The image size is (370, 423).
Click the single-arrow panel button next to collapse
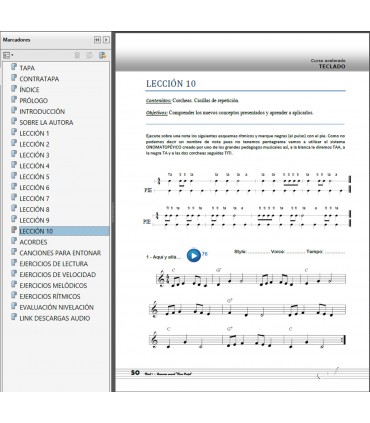pyautogui.click(x=106, y=40)
